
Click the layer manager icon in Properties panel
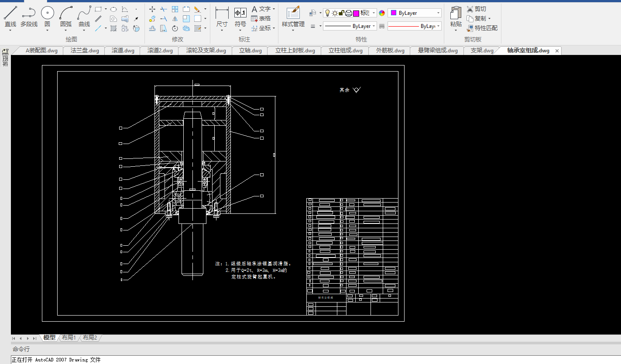pyautogui.click(x=312, y=13)
